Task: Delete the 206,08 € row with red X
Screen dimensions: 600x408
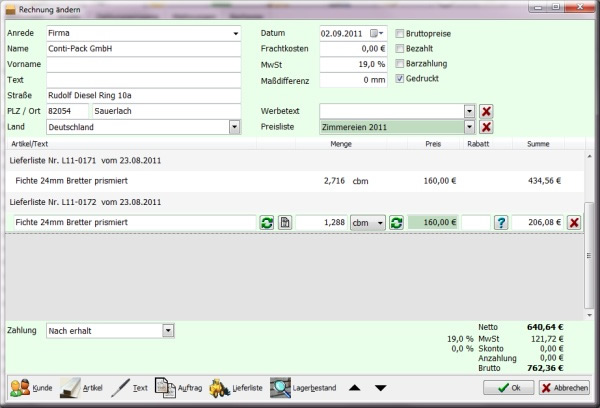Action: coord(574,222)
